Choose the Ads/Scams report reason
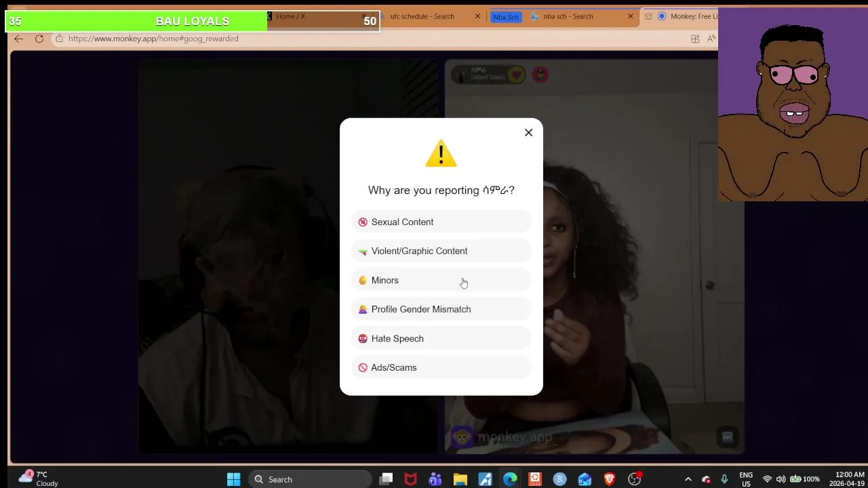This screenshot has width=868, height=488. [441, 367]
